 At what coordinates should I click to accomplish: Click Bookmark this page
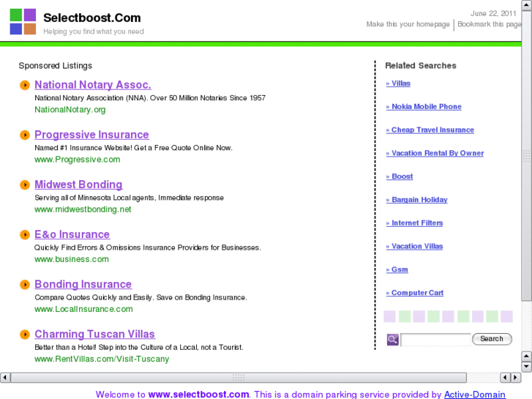click(490, 24)
